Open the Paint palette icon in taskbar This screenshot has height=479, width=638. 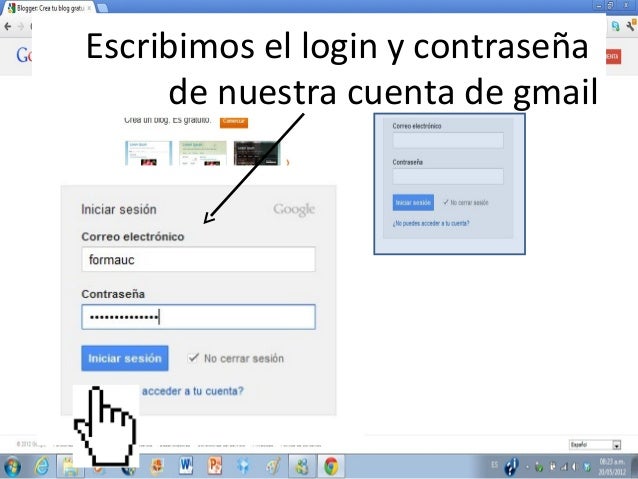pos(273,466)
